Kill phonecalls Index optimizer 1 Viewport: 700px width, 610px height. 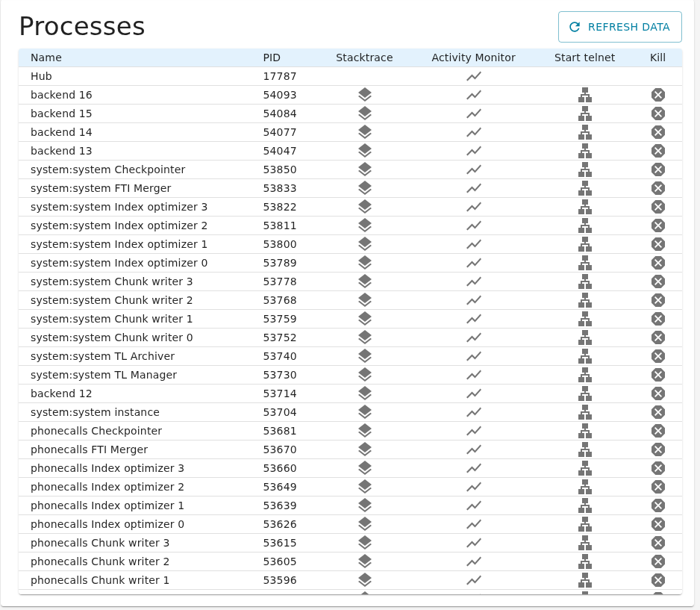658,505
